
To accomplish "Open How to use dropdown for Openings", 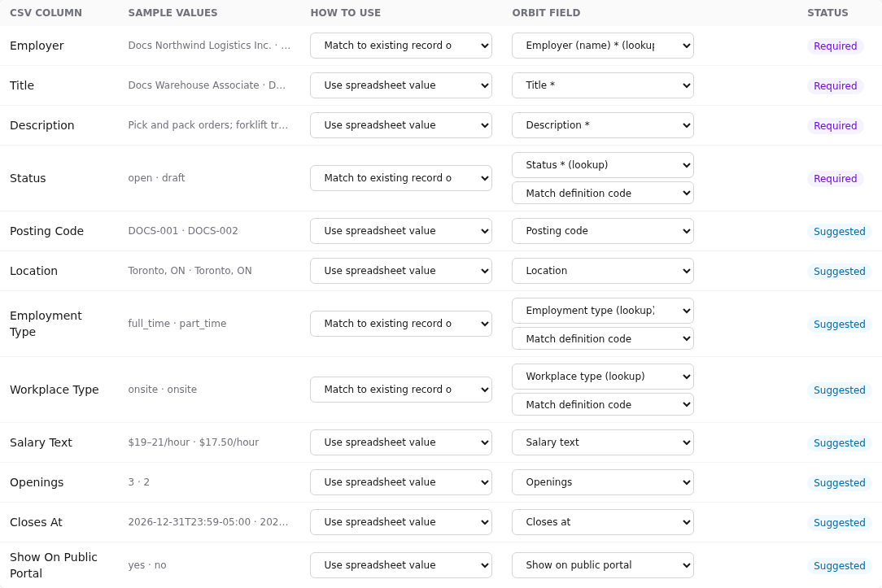I will click(401, 482).
